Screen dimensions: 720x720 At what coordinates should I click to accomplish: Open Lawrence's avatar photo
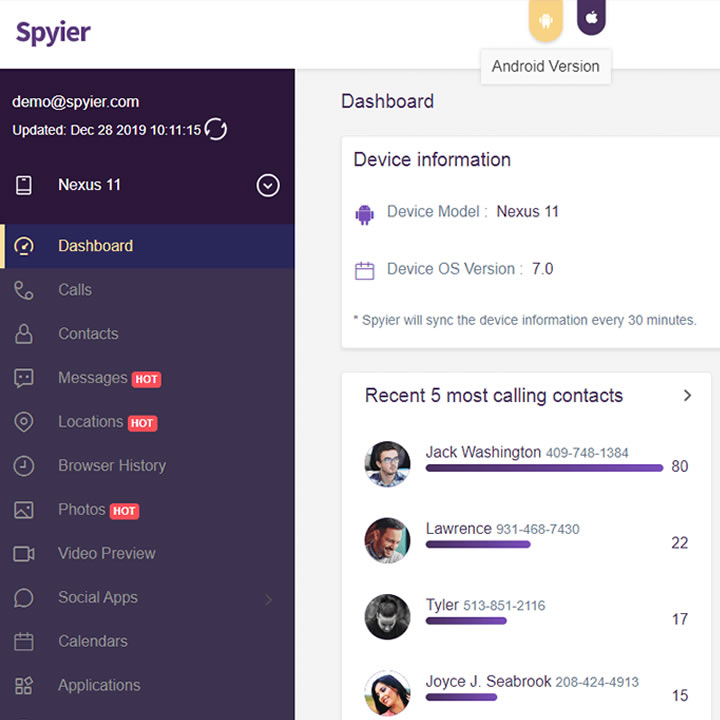point(388,540)
